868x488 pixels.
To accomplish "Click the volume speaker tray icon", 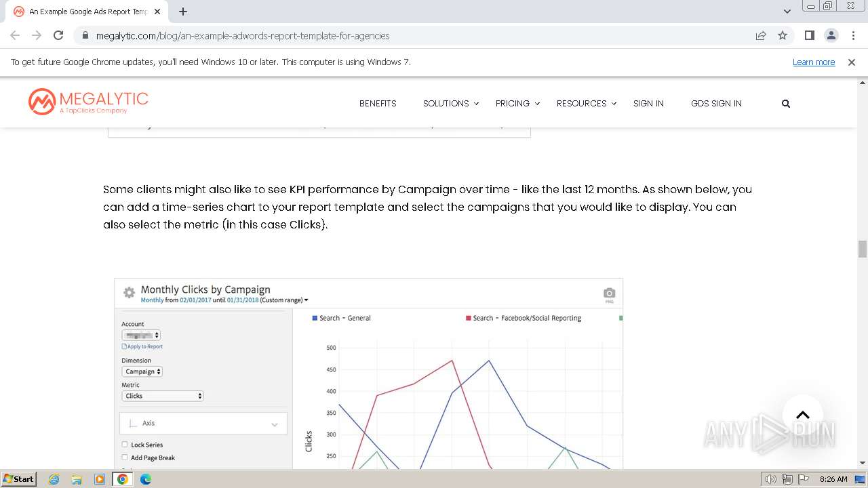I will tap(771, 479).
